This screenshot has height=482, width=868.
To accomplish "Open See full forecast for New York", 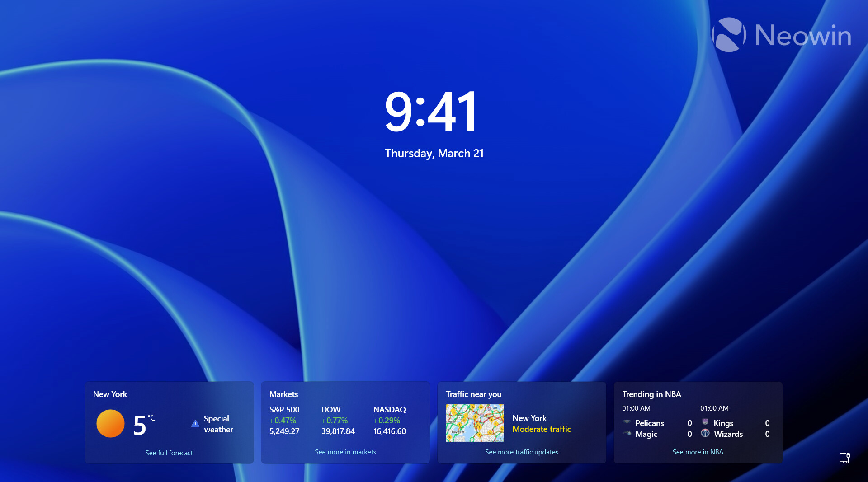I will tap(169, 452).
